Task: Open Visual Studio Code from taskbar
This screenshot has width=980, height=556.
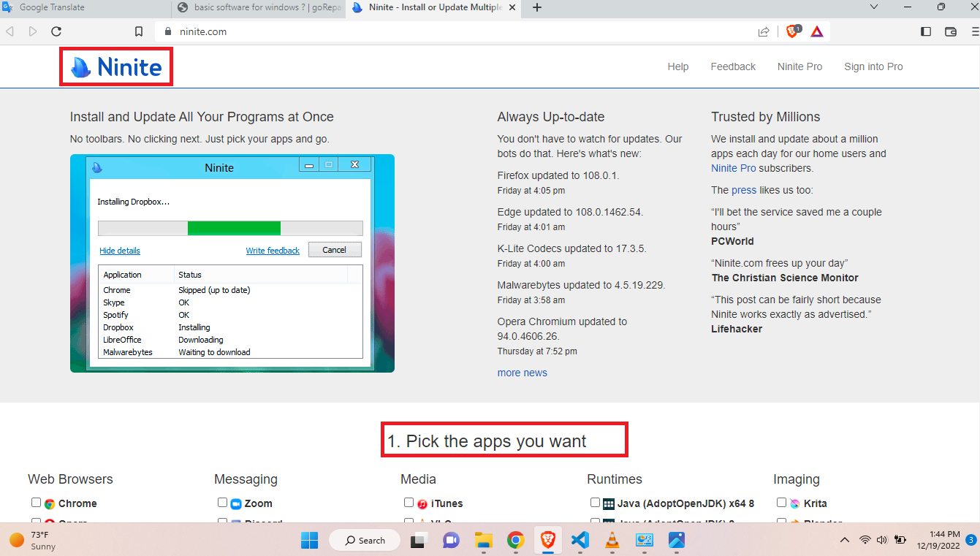Action: [580, 541]
